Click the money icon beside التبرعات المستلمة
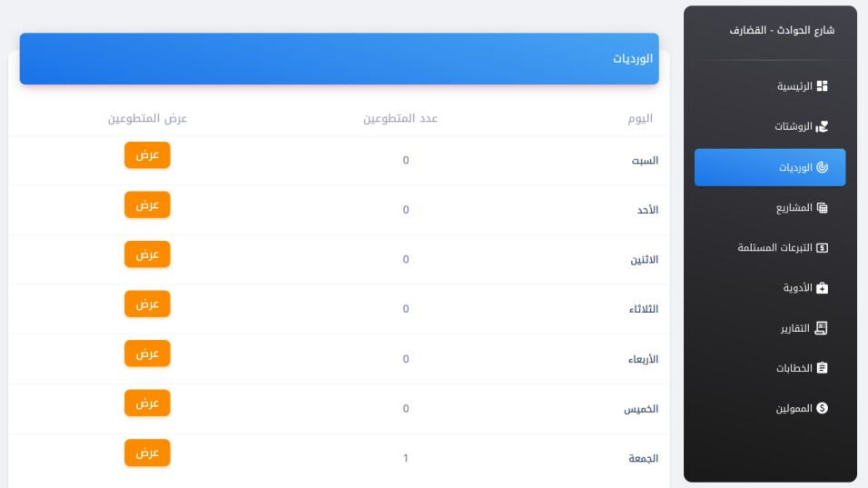The height and width of the screenshot is (488, 868). [822, 247]
